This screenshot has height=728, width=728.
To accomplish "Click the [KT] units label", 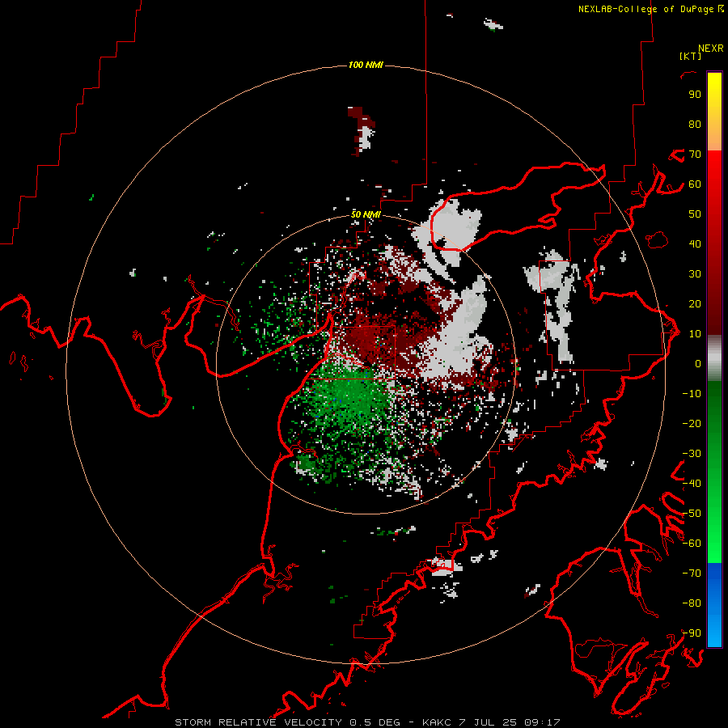I will 691,56.
